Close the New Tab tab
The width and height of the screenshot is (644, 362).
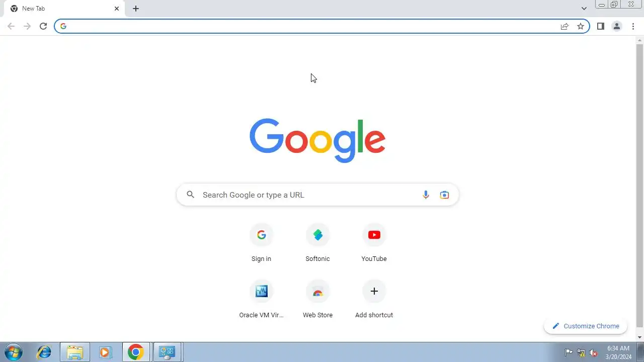[117, 9]
